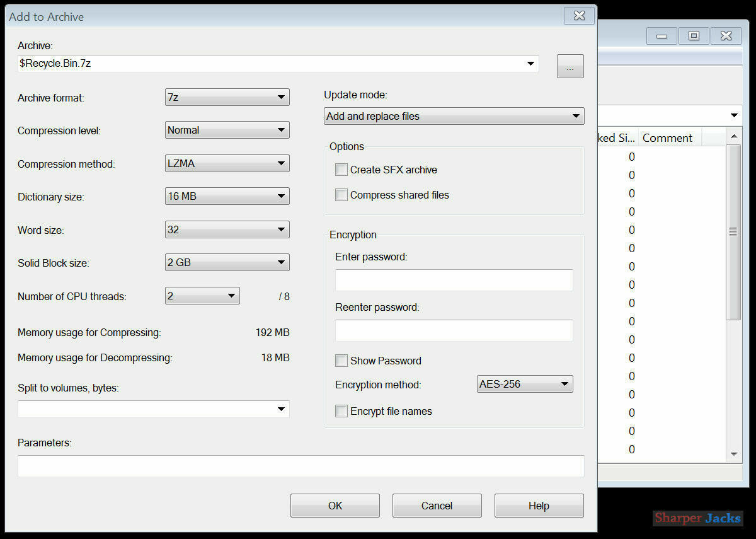
Task: Expand the Dictionary size 16 MB dropdown
Action: pos(227,196)
